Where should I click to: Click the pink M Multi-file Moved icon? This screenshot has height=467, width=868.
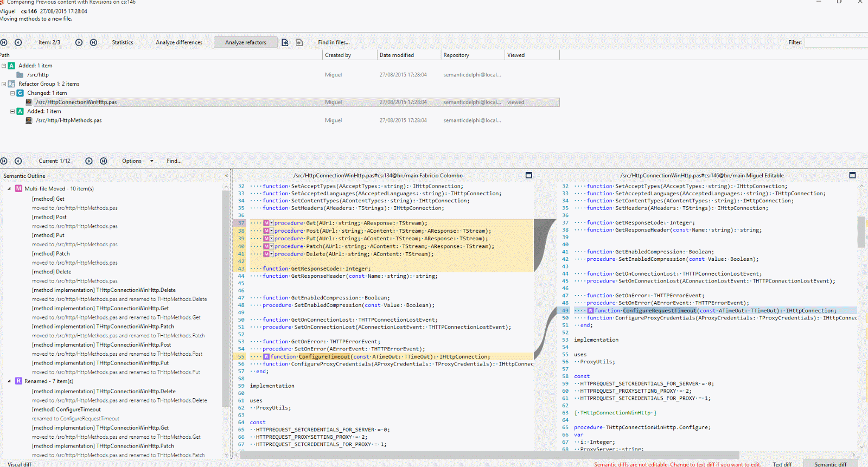[18, 189]
